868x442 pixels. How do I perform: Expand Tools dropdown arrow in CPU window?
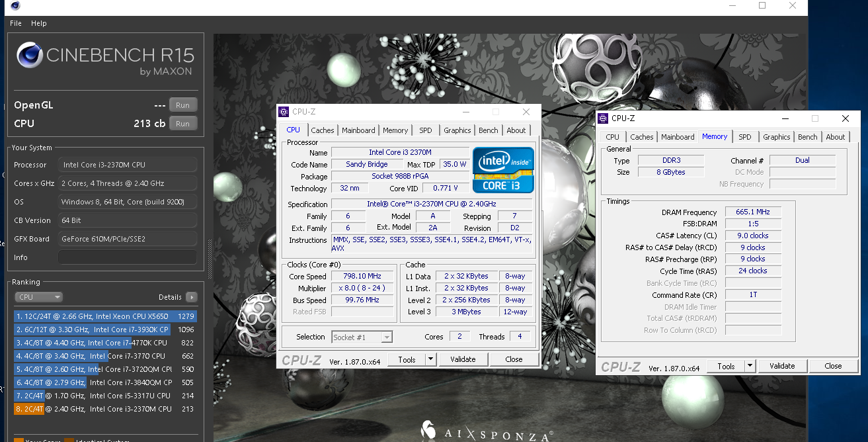[x=430, y=359]
